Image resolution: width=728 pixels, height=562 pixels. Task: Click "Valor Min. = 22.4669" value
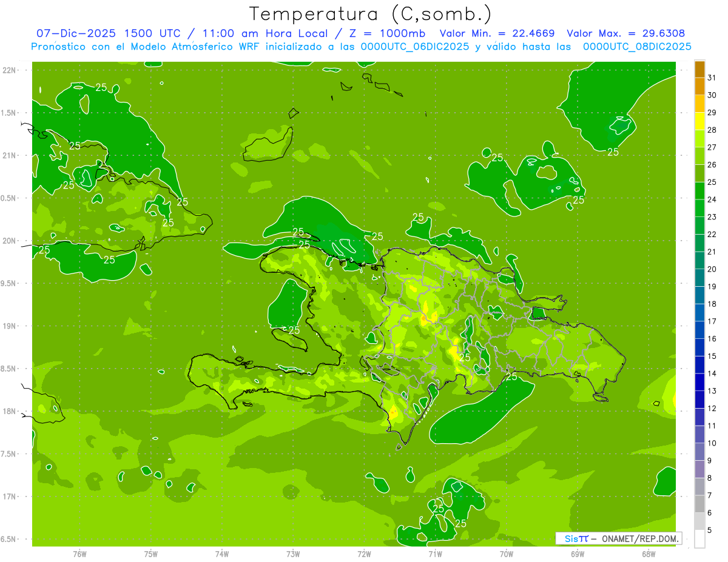click(497, 33)
